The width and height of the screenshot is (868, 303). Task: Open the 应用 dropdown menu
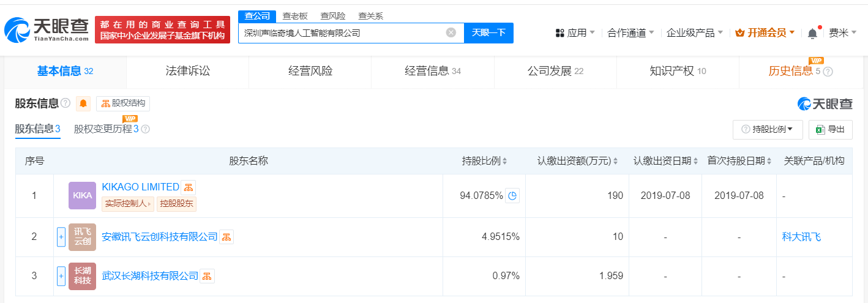tap(575, 33)
